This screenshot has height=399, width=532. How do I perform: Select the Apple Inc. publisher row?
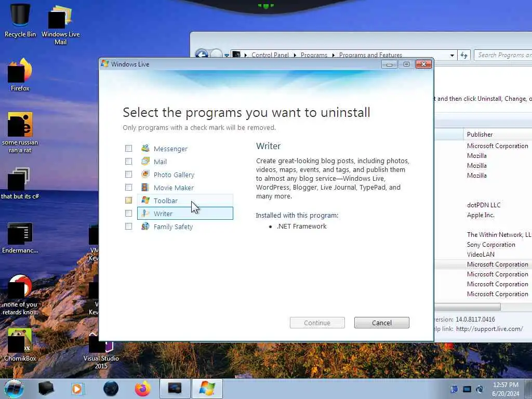pyautogui.click(x=481, y=215)
